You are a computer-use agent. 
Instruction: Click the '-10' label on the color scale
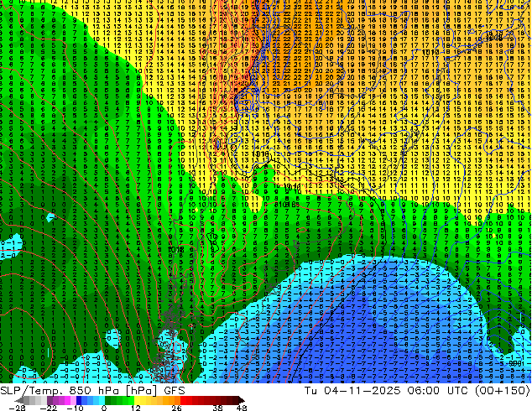(x=75, y=408)
